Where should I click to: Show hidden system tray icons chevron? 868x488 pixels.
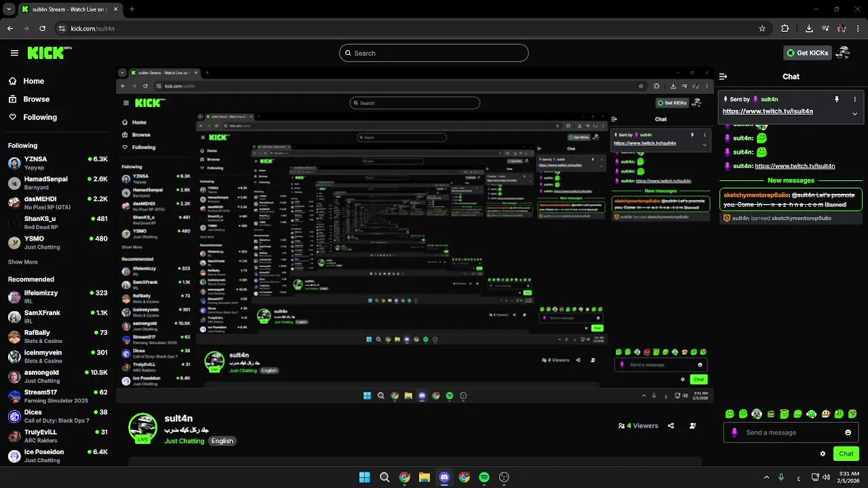767,477
